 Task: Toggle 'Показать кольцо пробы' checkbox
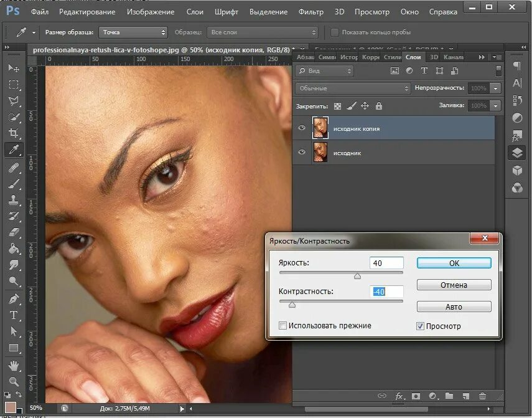(335, 32)
